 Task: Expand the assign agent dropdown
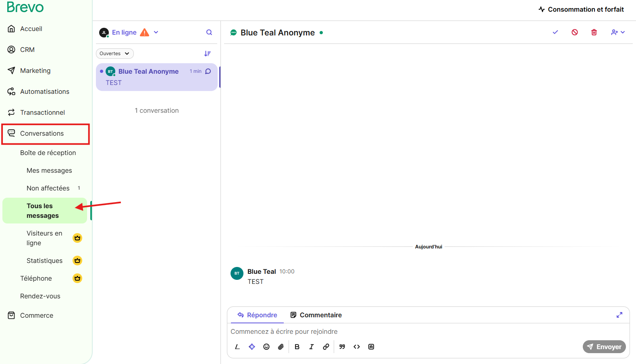click(x=617, y=32)
